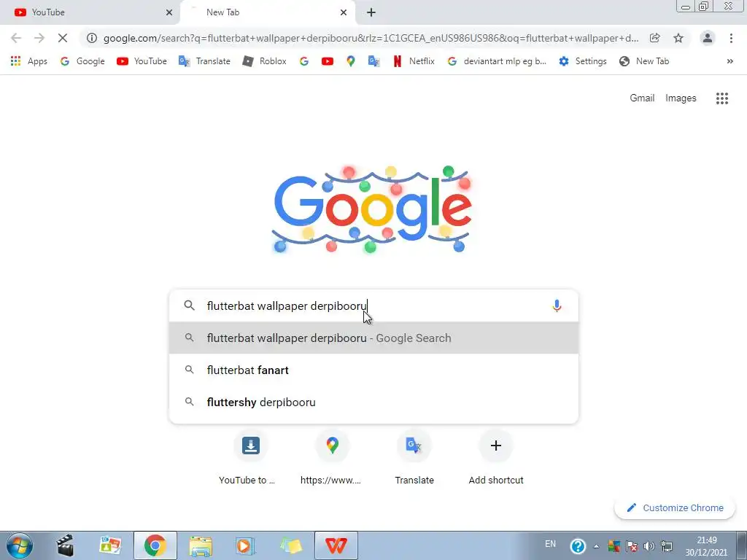Open Windows Start menu orb
The image size is (747, 560).
pyautogui.click(x=19, y=545)
